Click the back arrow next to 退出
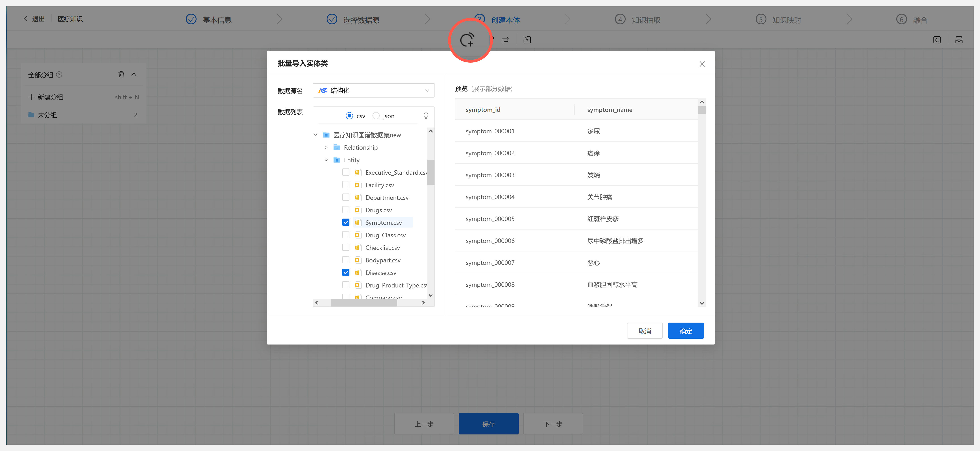 (26, 19)
